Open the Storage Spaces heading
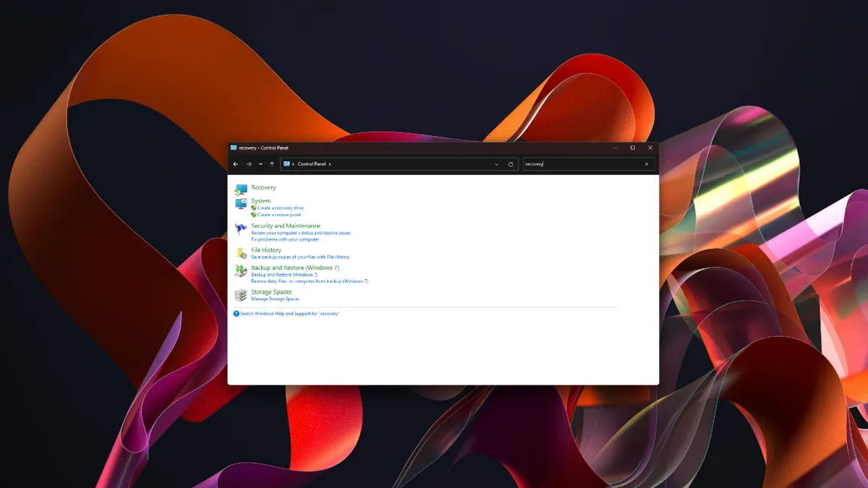This screenshot has width=868, height=488. pos(271,292)
